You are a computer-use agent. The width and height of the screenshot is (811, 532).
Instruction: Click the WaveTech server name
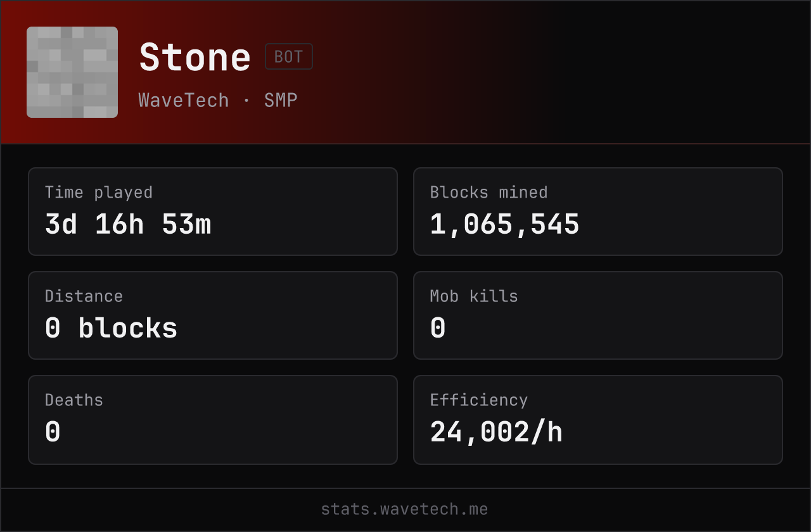pyautogui.click(x=184, y=100)
